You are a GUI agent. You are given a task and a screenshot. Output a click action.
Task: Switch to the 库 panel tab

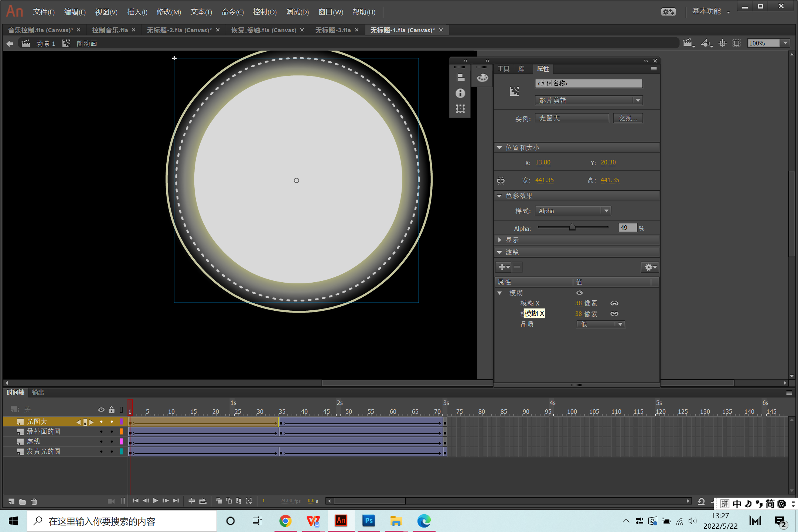point(521,69)
